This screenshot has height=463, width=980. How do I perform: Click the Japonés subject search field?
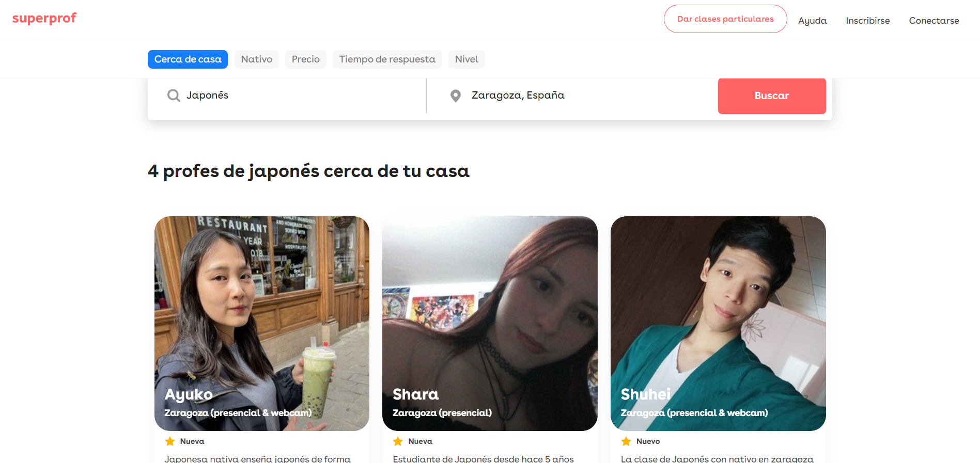click(x=287, y=95)
